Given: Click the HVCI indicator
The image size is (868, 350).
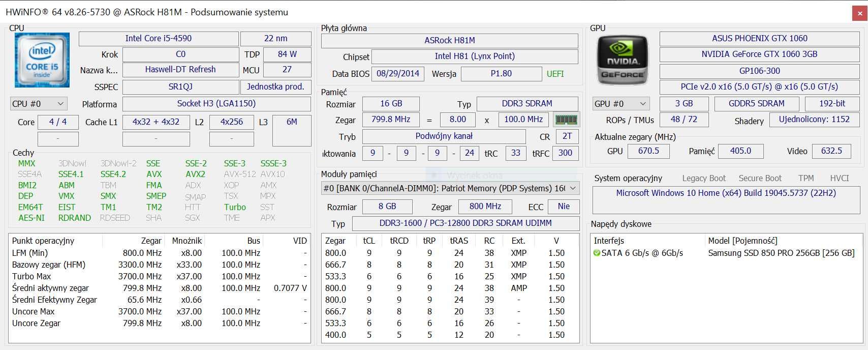Looking at the screenshot, I should 839,178.
